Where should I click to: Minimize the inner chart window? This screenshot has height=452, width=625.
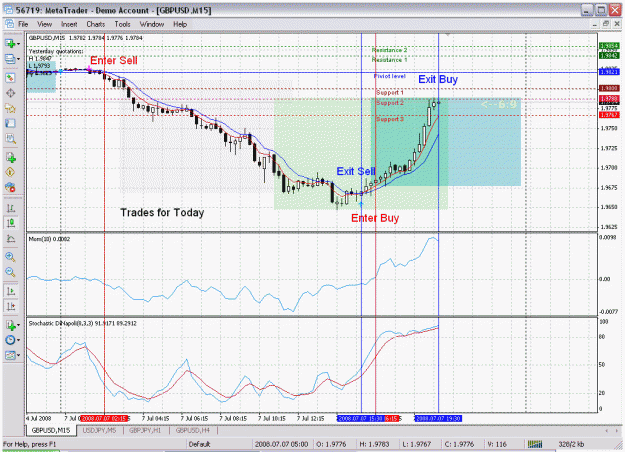coord(595,24)
